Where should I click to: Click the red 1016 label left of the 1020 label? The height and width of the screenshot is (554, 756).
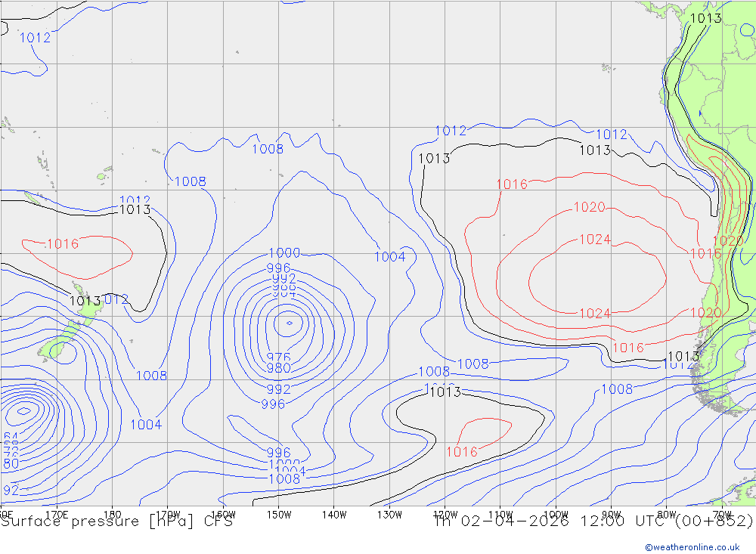[x=512, y=184]
